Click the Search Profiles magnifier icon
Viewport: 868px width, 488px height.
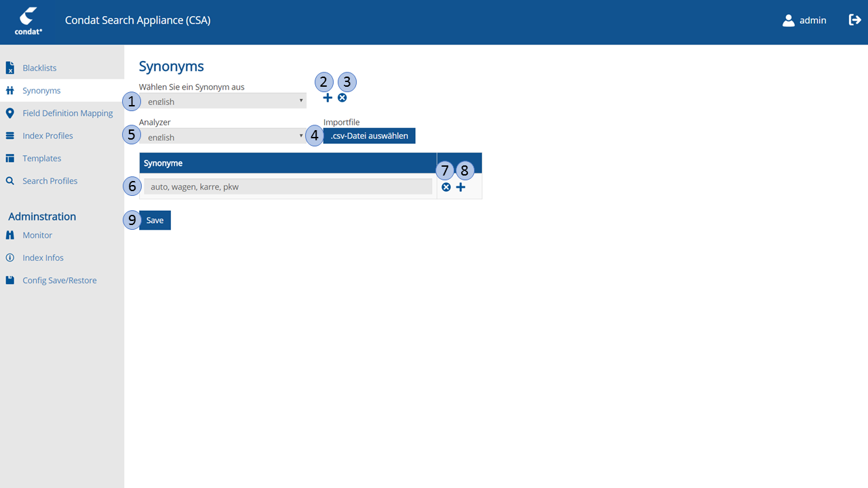(9, 180)
